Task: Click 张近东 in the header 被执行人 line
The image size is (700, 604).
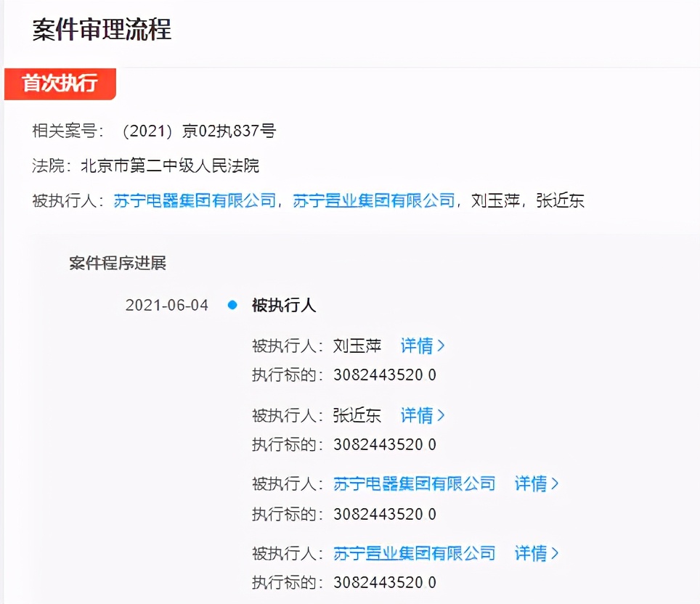Action: point(561,200)
